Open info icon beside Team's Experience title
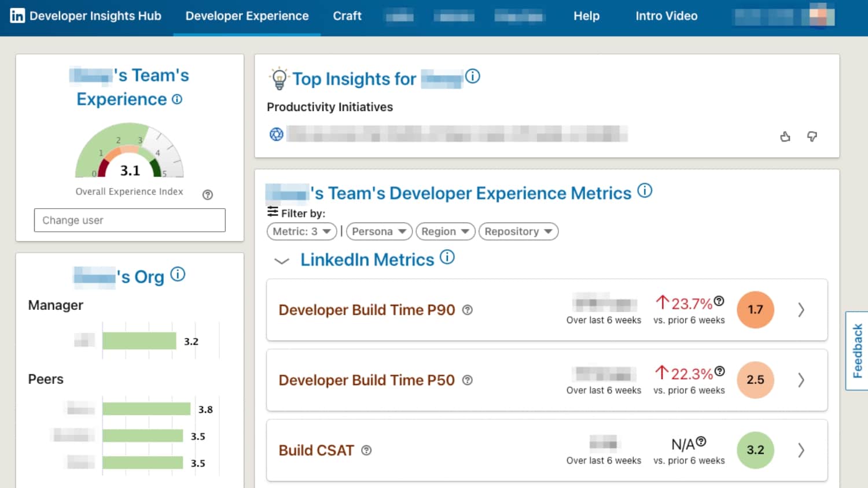 tap(177, 99)
